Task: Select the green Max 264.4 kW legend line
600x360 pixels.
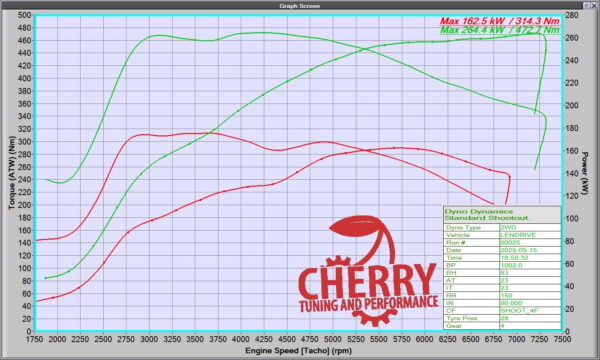Action: click(499, 30)
